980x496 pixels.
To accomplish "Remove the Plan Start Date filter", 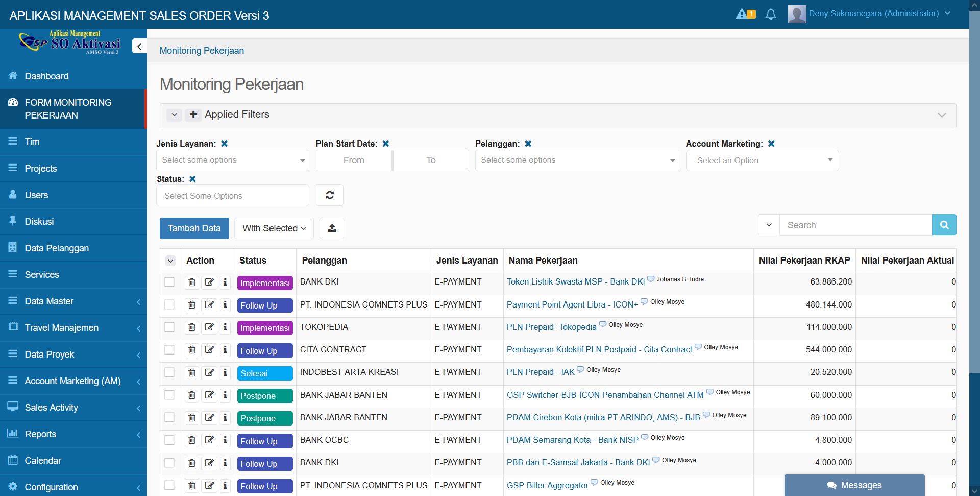I will click(386, 144).
